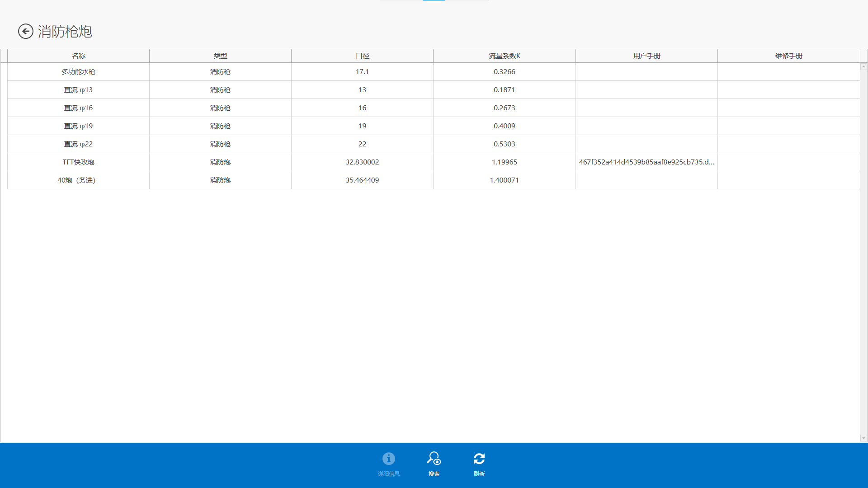Click the 消防枪 type cell of 直流 φ16
This screenshot has height=488, width=868.
221,108
